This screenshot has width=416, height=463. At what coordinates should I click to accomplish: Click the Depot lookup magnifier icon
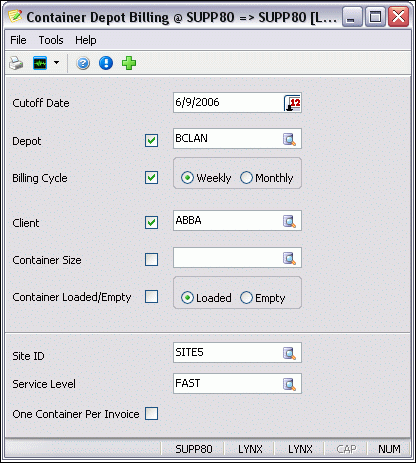(x=289, y=139)
